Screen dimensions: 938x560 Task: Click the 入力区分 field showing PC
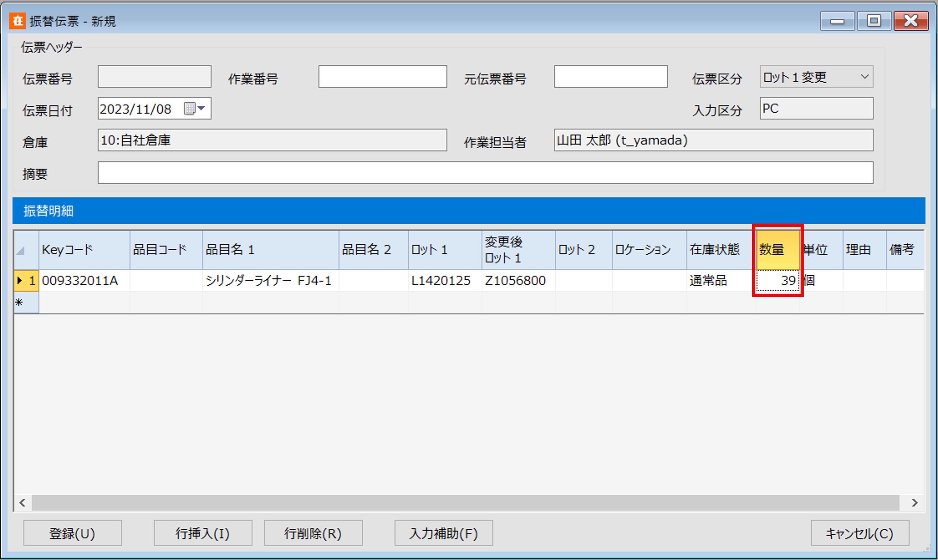point(816,108)
